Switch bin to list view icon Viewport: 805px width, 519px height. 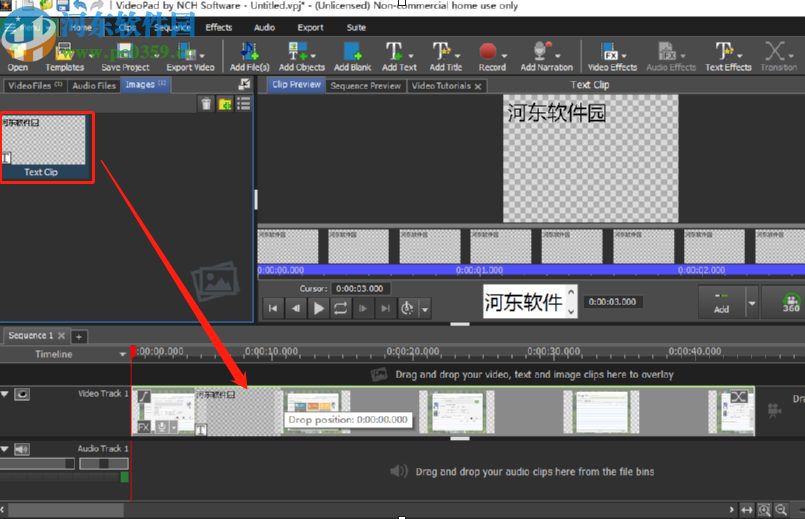[244, 104]
